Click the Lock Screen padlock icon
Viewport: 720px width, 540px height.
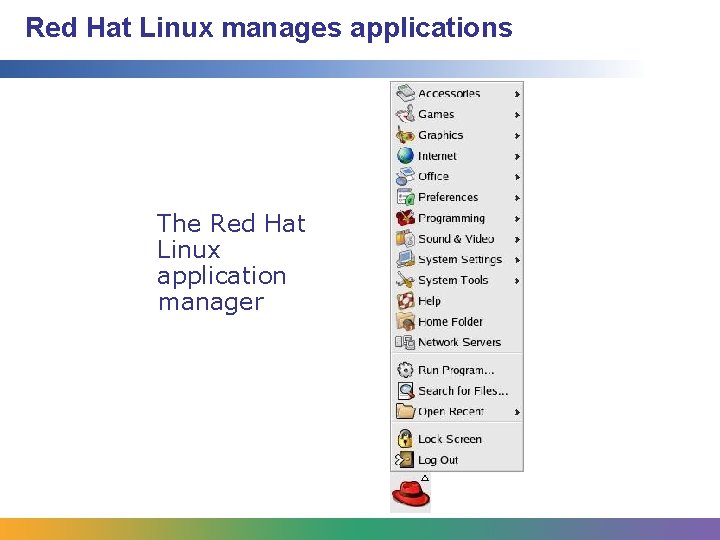405,439
